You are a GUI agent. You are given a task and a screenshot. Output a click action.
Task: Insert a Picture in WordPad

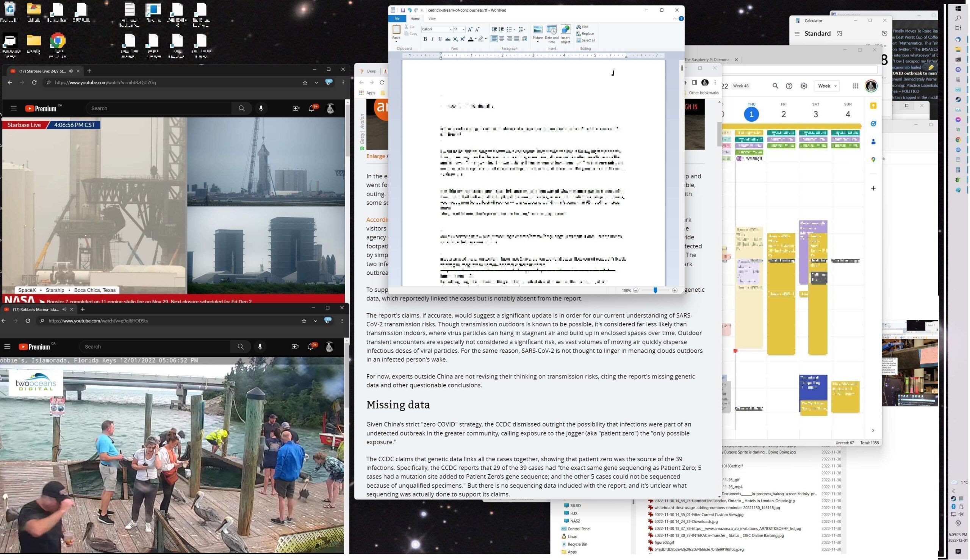(x=537, y=30)
